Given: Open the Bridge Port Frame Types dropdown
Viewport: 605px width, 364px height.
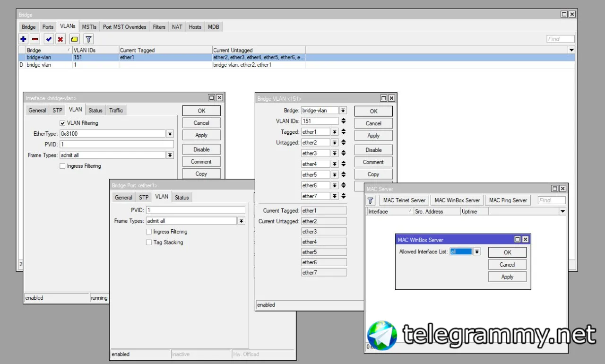Looking at the screenshot, I should pyautogui.click(x=242, y=221).
